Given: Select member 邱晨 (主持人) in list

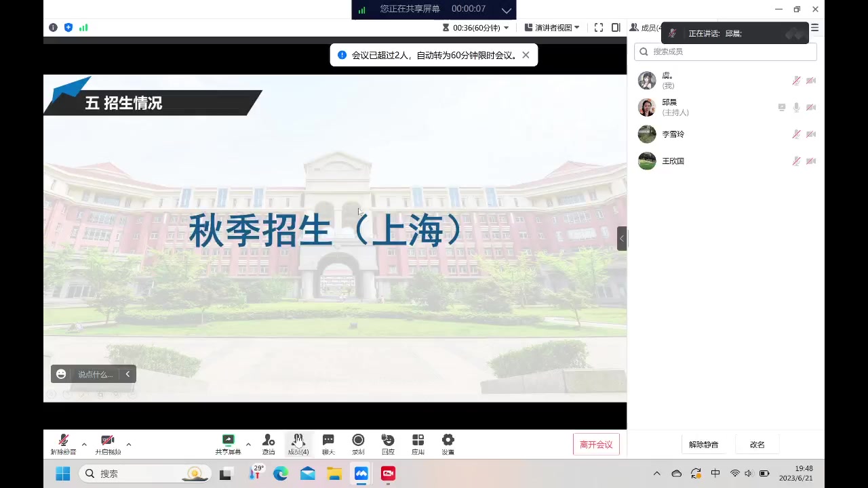Looking at the screenshot, I should (726, 107).
